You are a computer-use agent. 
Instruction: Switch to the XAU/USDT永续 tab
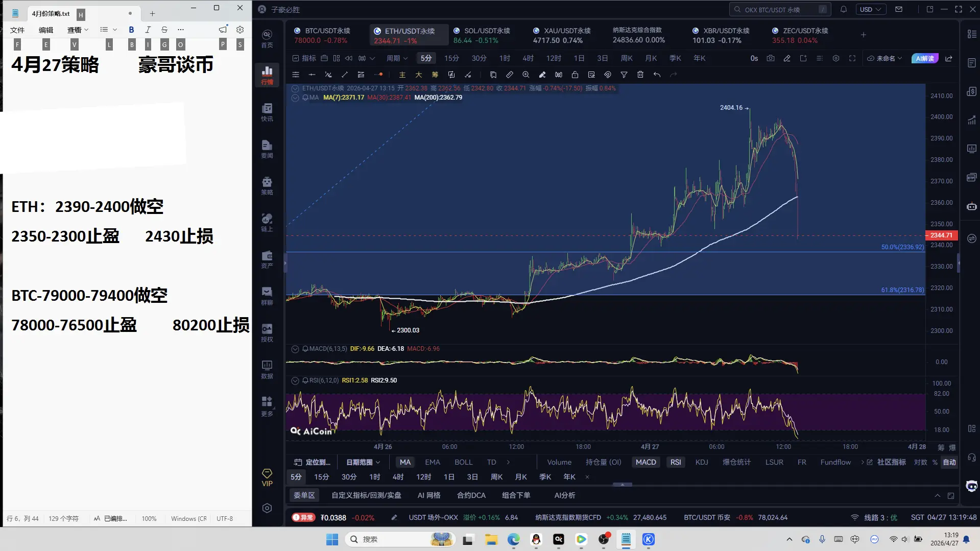[562, 35]
